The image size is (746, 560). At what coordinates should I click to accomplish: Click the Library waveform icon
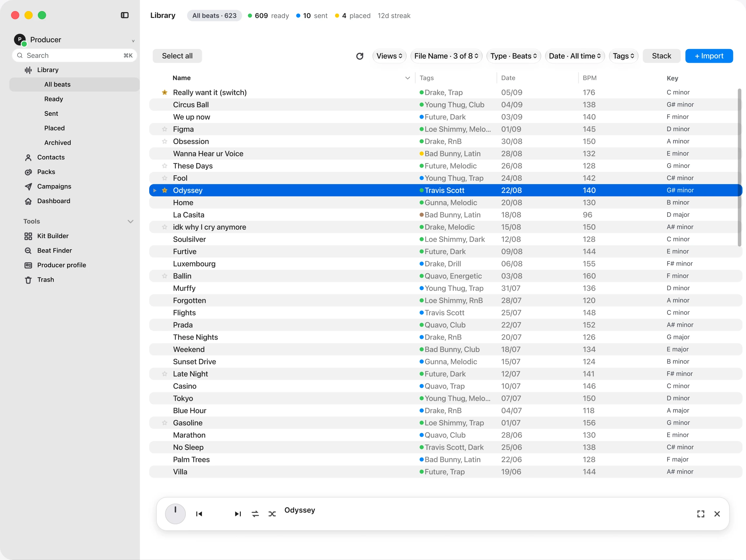28,70
